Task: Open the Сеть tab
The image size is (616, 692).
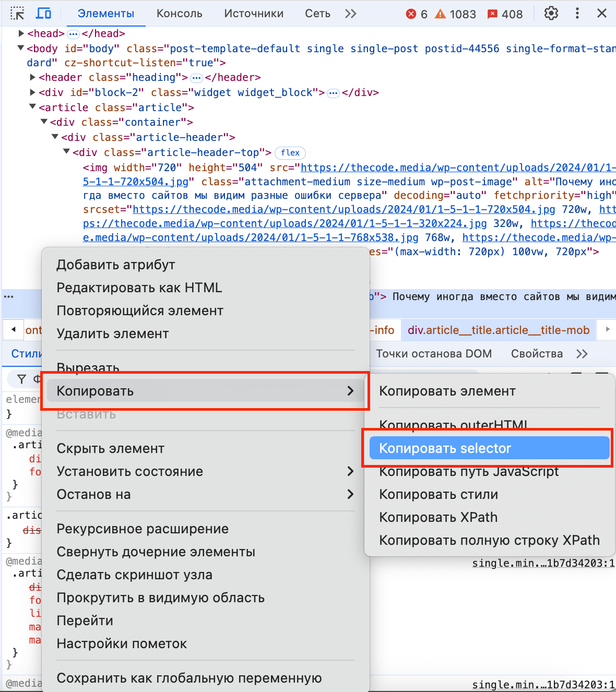Action: [x=317, y=14]
